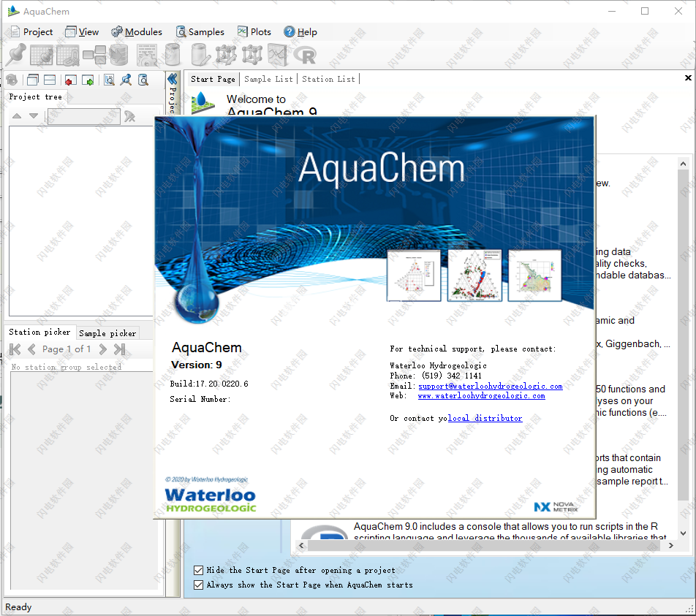This screenshot has width=696, height=616.
Task: Open the View menu
Action: click(82, 32)
